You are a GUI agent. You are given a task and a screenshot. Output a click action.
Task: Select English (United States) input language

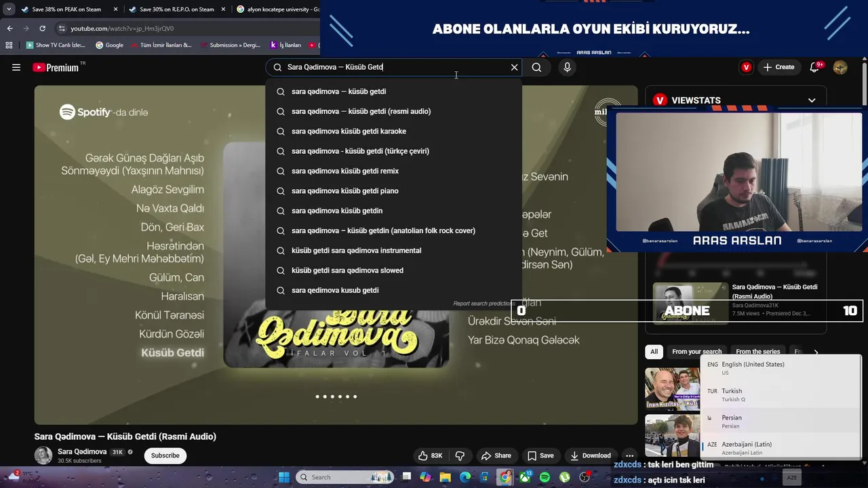coord(781,368)
